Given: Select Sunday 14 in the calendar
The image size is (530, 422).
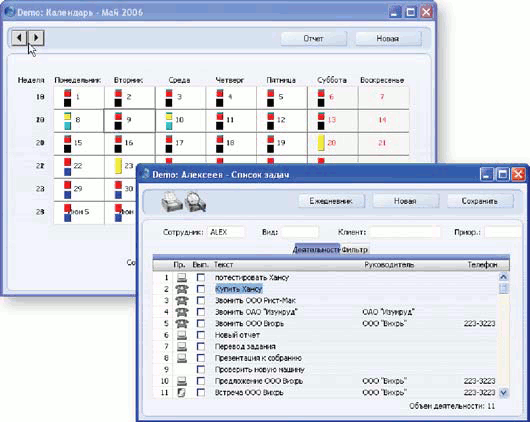Looking at the screenshot, I should (x=383, y=120).
